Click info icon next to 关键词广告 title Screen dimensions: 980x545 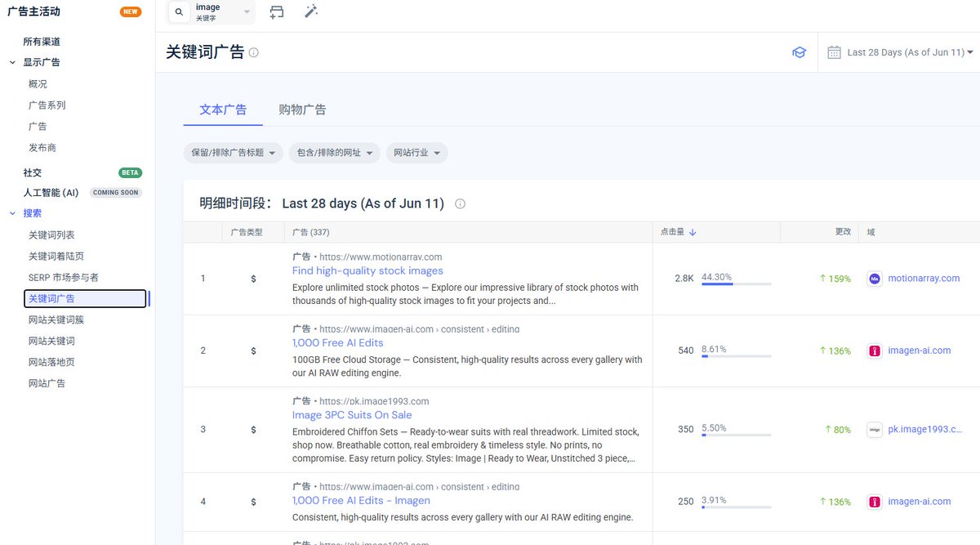(x=253, y=52)
